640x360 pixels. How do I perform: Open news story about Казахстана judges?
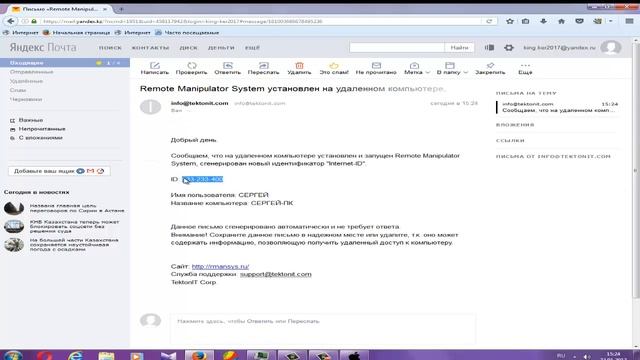tap(74, 227)
